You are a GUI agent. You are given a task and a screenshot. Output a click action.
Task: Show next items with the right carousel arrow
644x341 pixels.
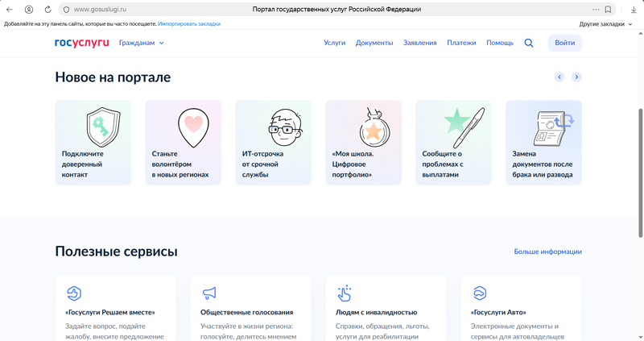pos(576,77)
